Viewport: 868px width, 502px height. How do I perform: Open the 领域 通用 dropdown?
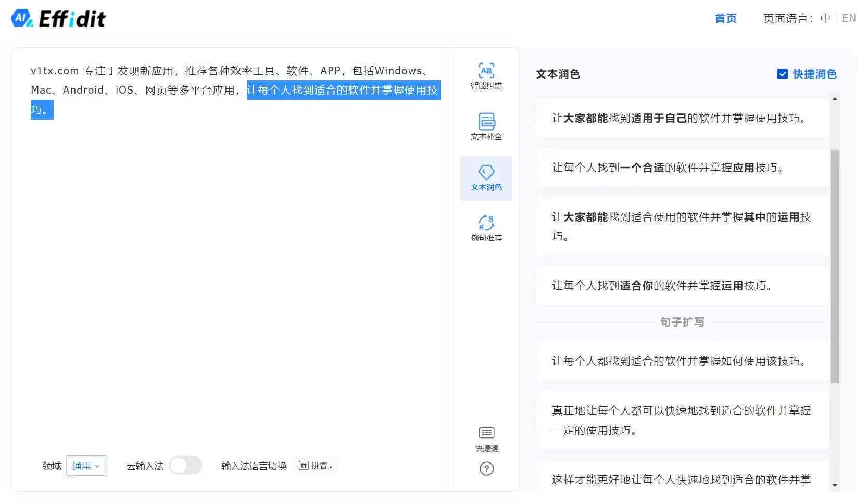86,466
